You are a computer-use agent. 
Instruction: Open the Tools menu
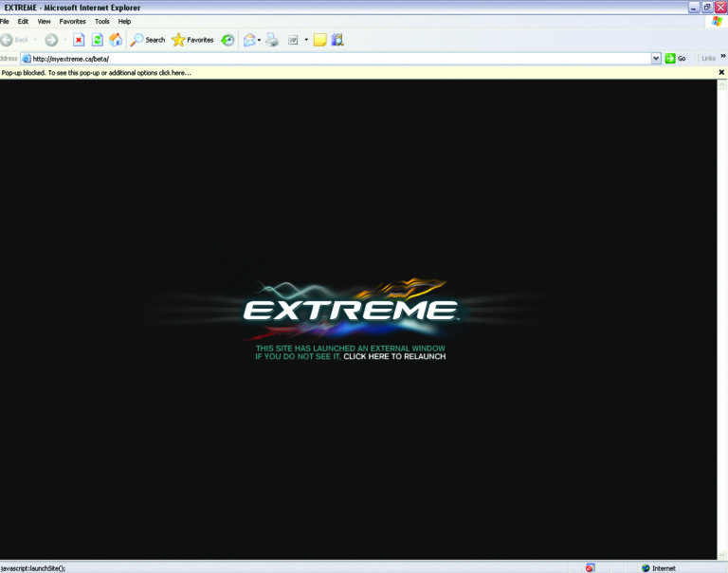[102, 22]
